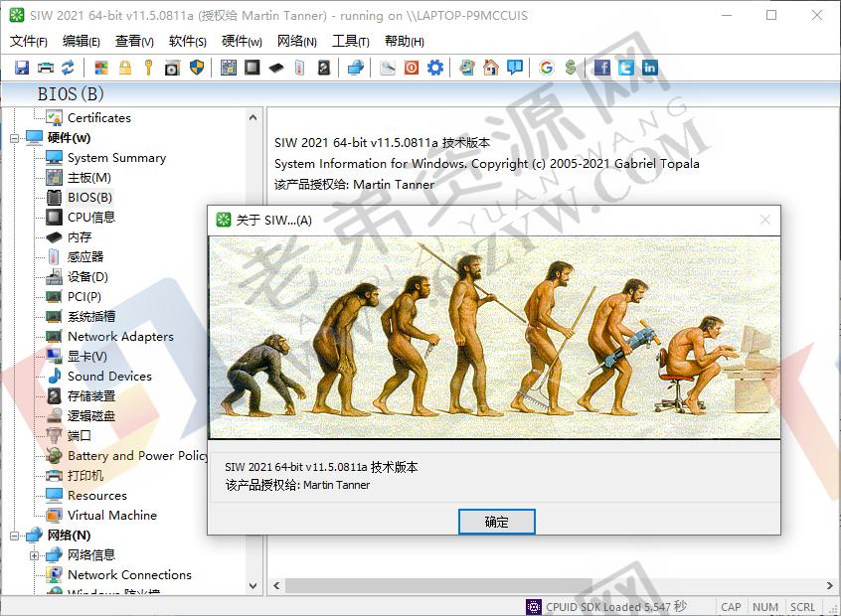Click the CPUID chip icon in status bar

coord(533,607)
